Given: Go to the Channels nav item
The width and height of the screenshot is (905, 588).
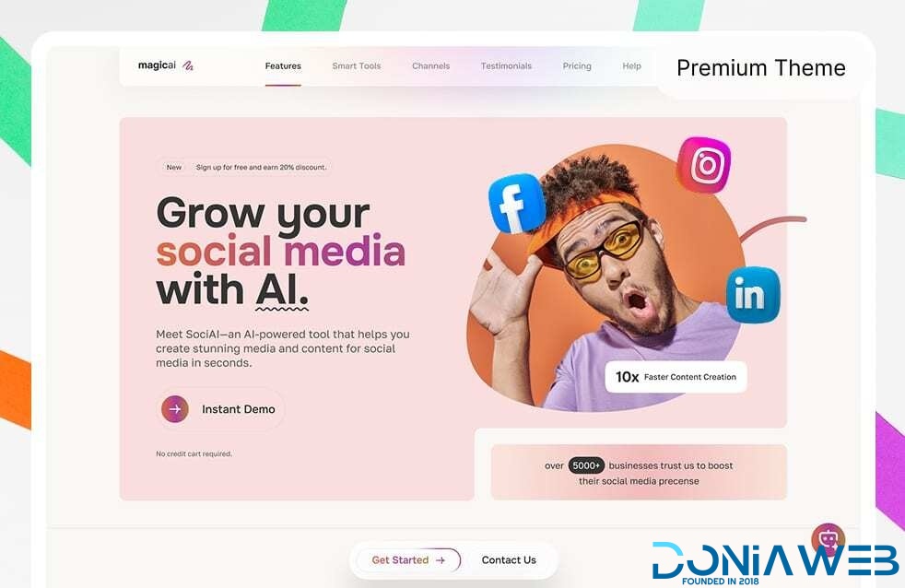Looking at the screenshot, I should click(x=431, y=66).
